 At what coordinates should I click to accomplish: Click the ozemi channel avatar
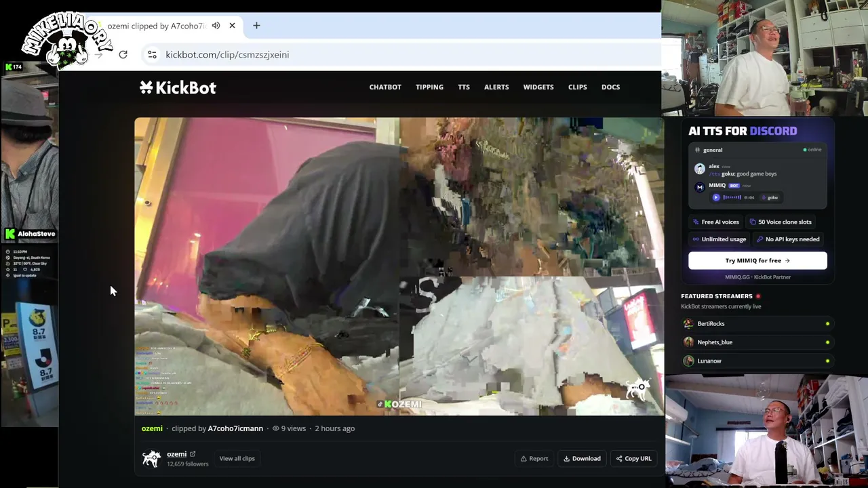coord(151,458)
